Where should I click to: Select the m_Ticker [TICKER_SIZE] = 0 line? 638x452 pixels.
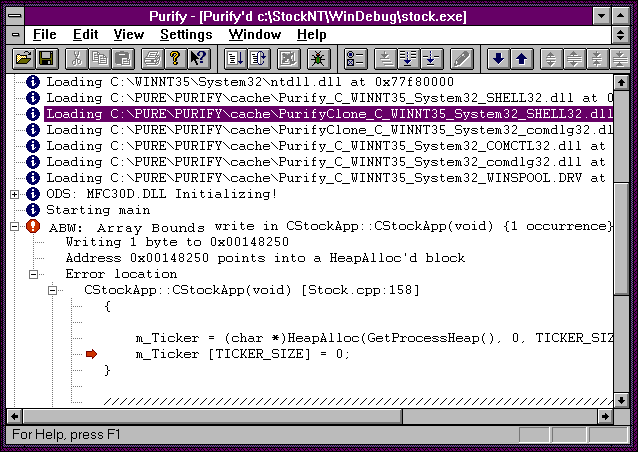tap(243, 354)
